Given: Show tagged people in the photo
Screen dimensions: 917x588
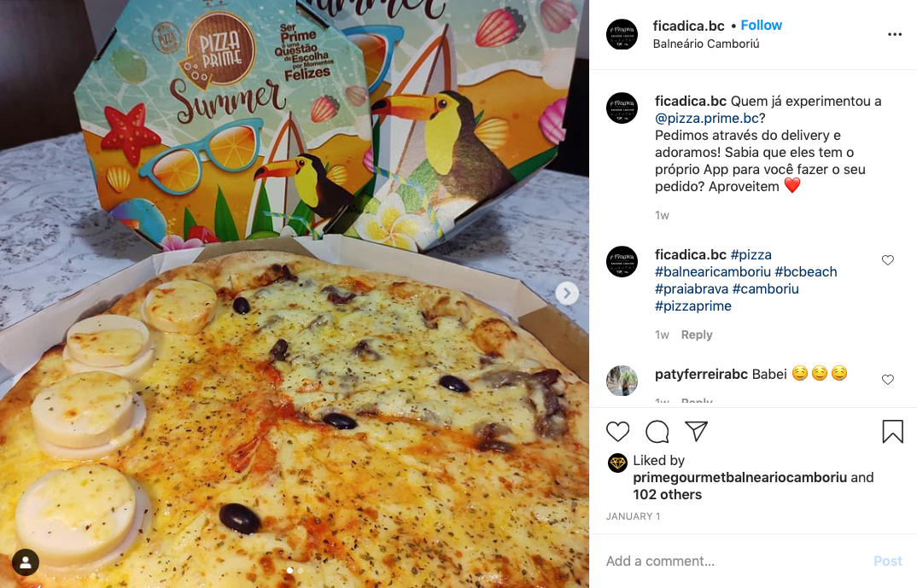Looking at the screenshot, I should [26, 562].
